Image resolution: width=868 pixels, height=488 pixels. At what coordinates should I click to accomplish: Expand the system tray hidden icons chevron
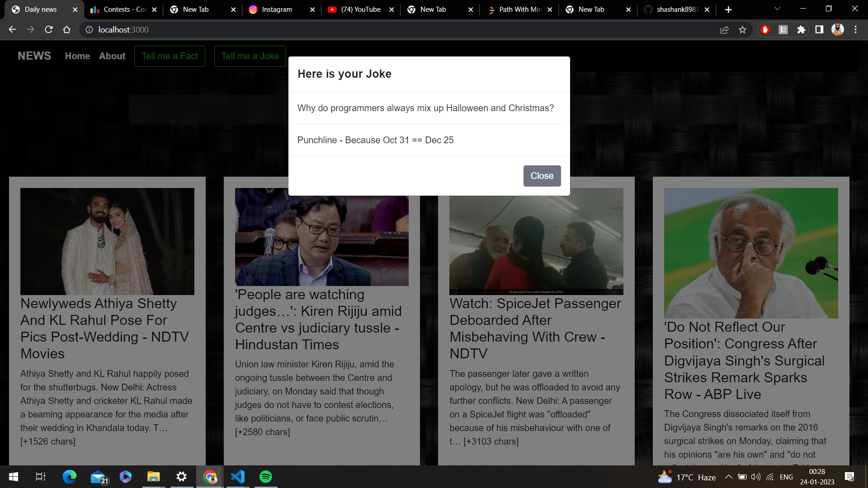point(728,477)
